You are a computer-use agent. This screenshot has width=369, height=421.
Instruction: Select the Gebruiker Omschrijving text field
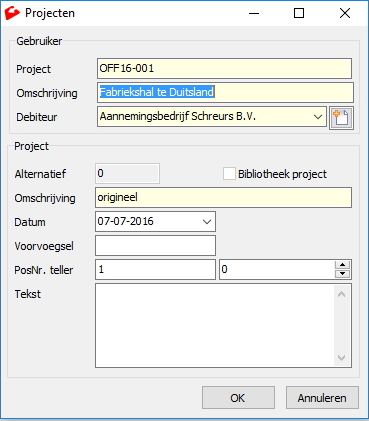[225, 92]
